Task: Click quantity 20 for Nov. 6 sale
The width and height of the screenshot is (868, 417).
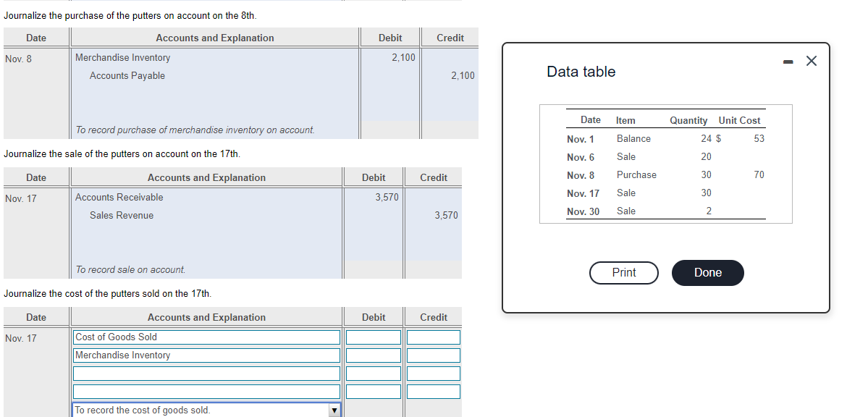Action: [707, 156]
